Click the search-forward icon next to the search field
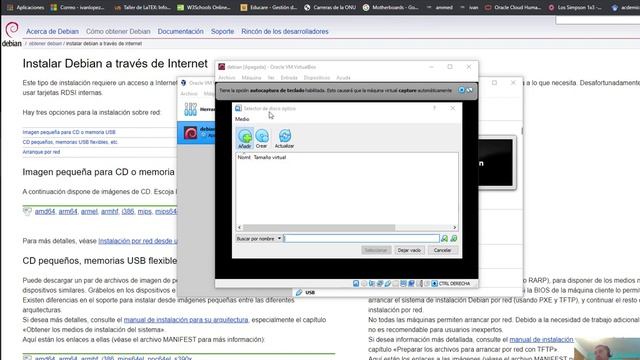Screen dimensions: 640x360 [444, 238]
